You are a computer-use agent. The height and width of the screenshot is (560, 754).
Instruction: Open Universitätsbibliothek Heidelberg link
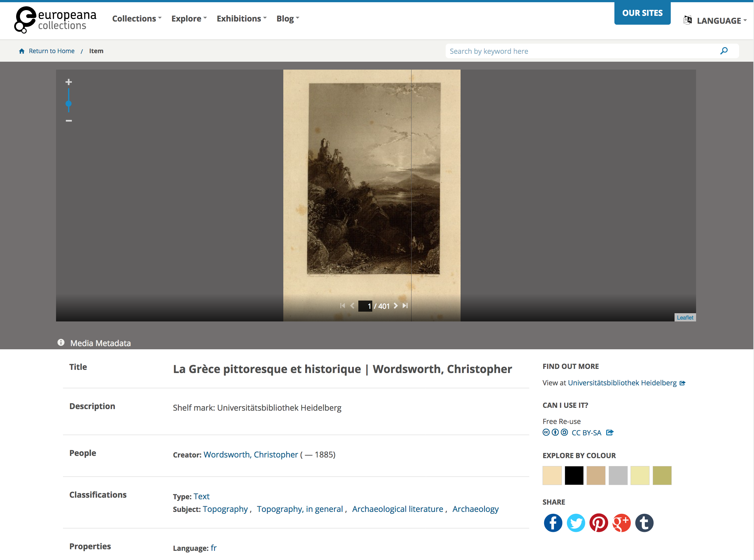click(x=622, y=383)
